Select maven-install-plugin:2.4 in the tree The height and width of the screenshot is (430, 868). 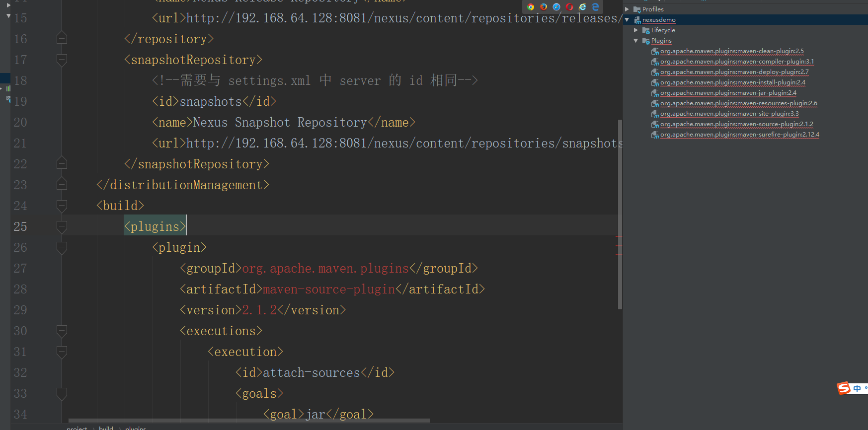coord(733,82)
